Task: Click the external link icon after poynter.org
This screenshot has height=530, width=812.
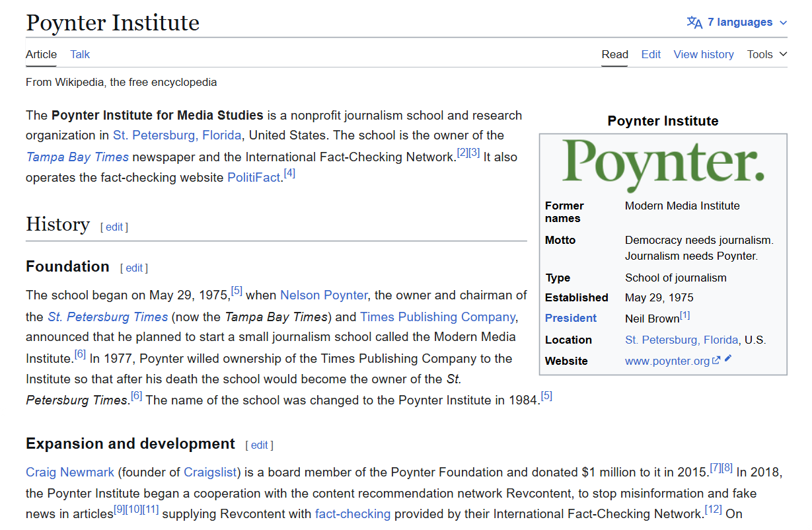Action: [x=716, y=361]
